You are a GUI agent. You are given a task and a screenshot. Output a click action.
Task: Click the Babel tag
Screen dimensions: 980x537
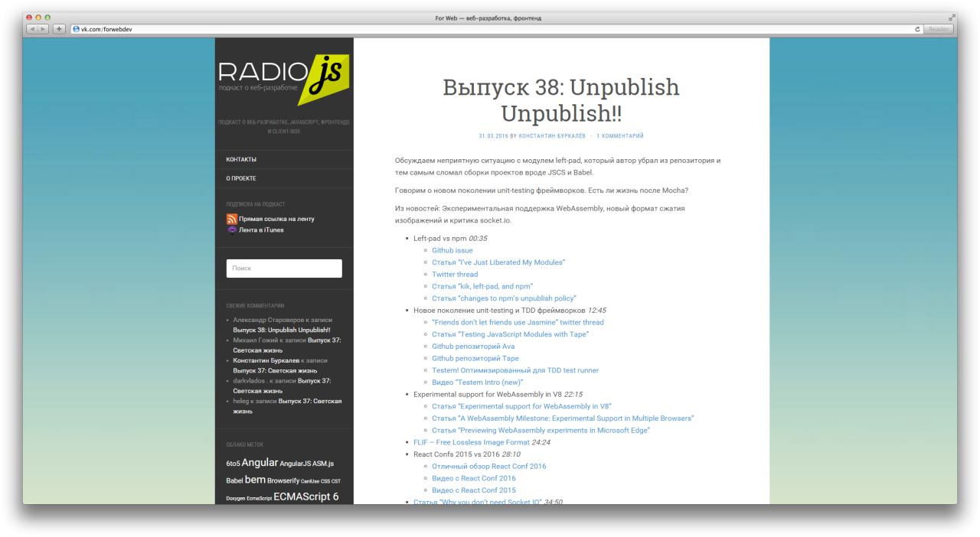coord(234,480)
